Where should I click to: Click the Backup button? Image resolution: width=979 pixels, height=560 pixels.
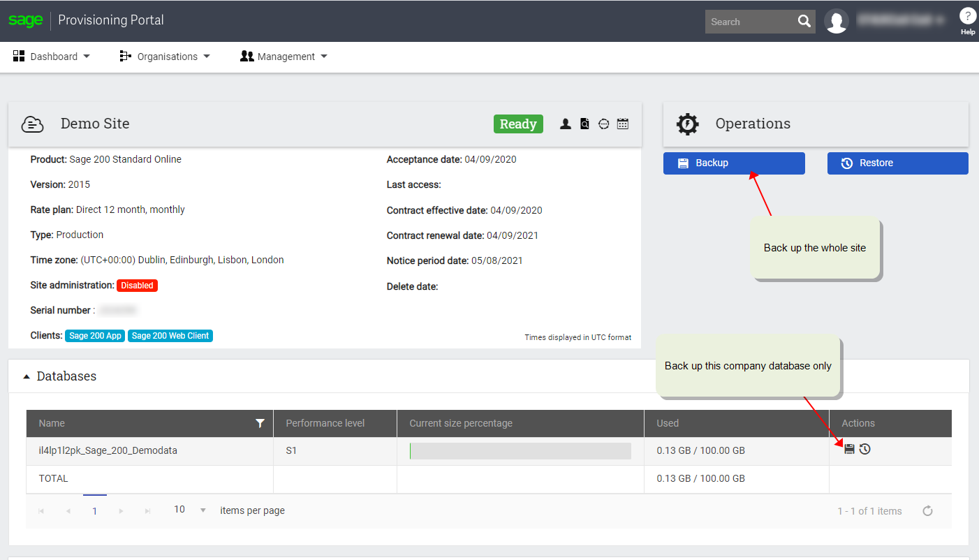(x=734, y=163)
